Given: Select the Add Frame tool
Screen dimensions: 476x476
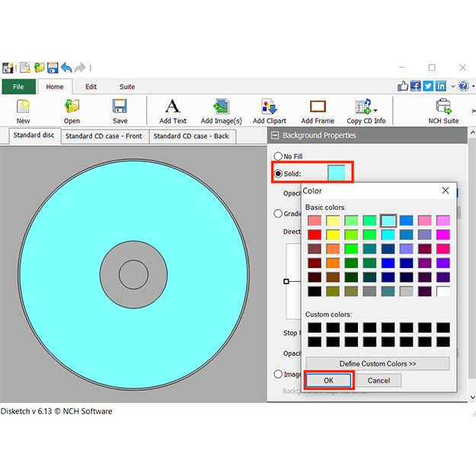Looking at the screenshot, I should tap(318, 111).
